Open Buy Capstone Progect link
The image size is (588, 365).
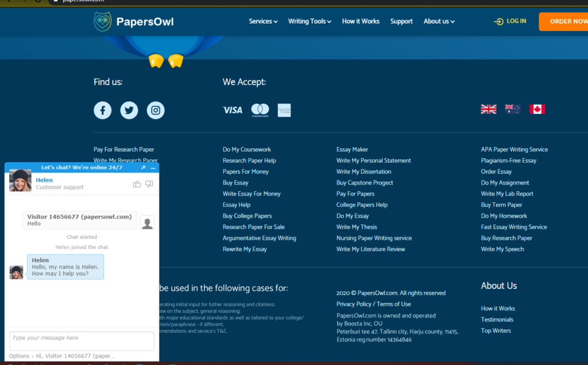tap(365, 183)
